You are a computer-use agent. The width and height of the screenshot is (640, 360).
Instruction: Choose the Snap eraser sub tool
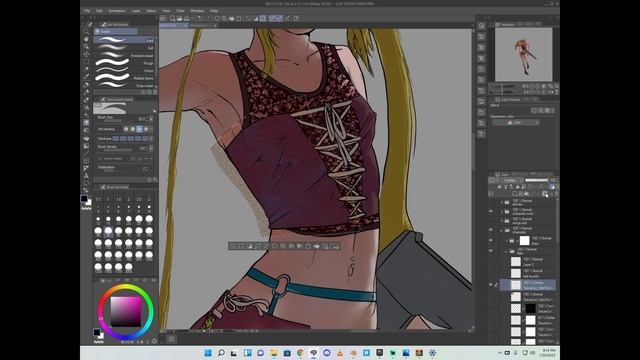pos(124,86)
